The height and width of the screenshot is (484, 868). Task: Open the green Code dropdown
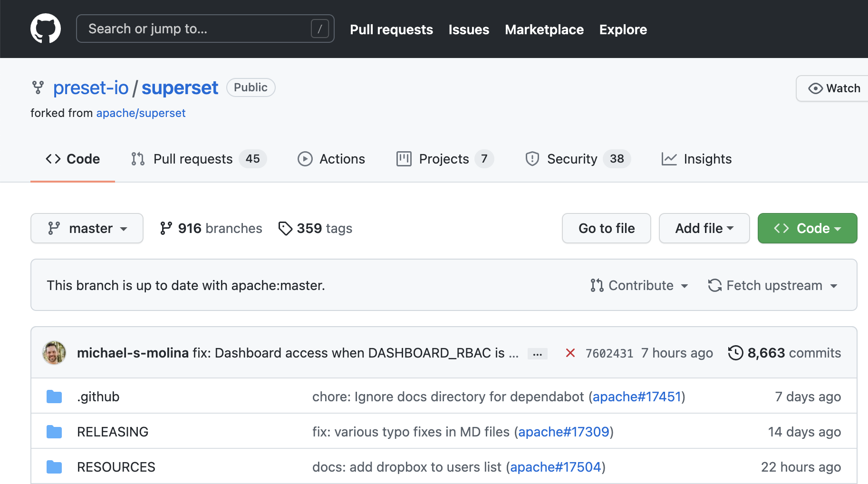(807, 228)
